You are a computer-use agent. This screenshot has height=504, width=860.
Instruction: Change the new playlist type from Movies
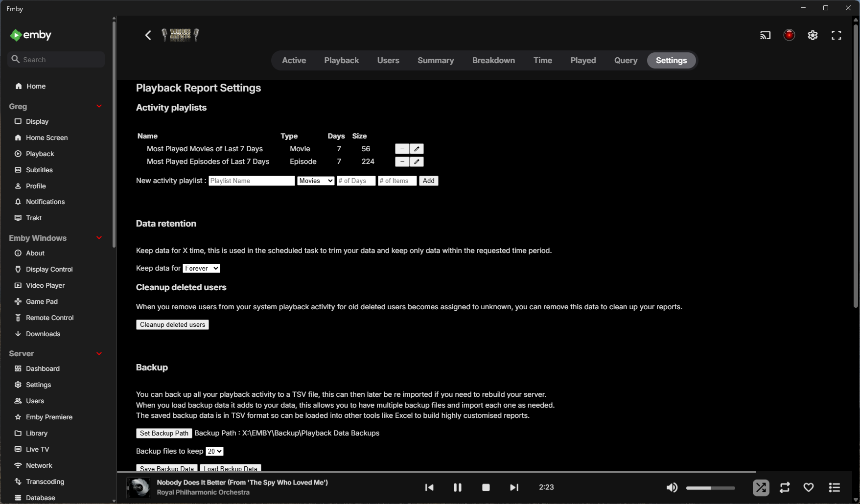[315, 181]
